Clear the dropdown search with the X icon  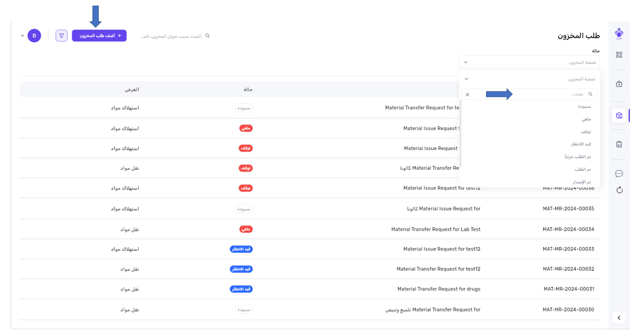[467, 95]
